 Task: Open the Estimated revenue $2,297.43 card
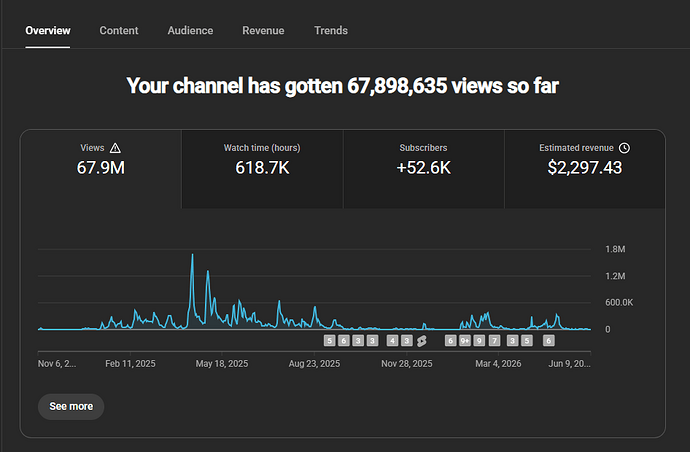click(584, 169)
